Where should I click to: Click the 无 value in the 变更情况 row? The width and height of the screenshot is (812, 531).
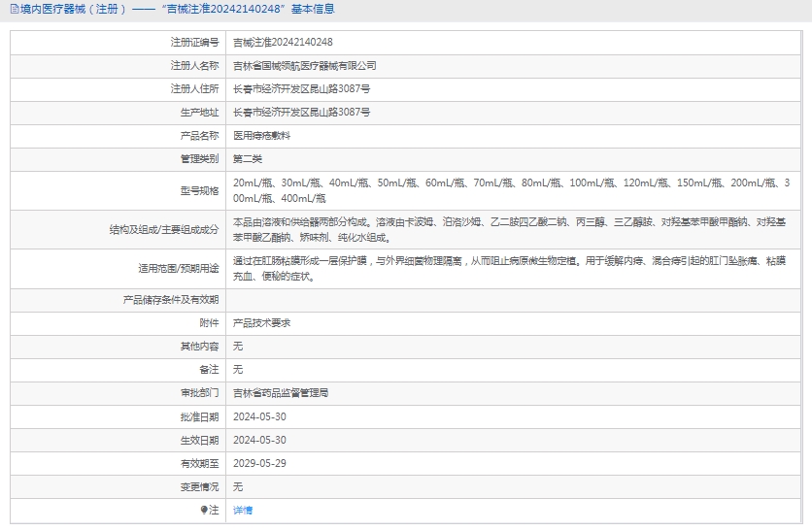tap(238, 486)
